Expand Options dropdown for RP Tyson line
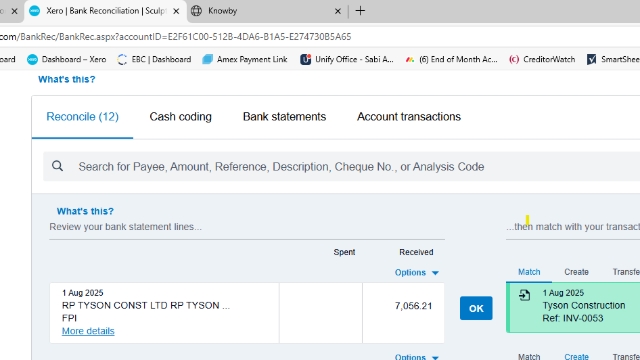640x360 pixels. coord(416,273)
